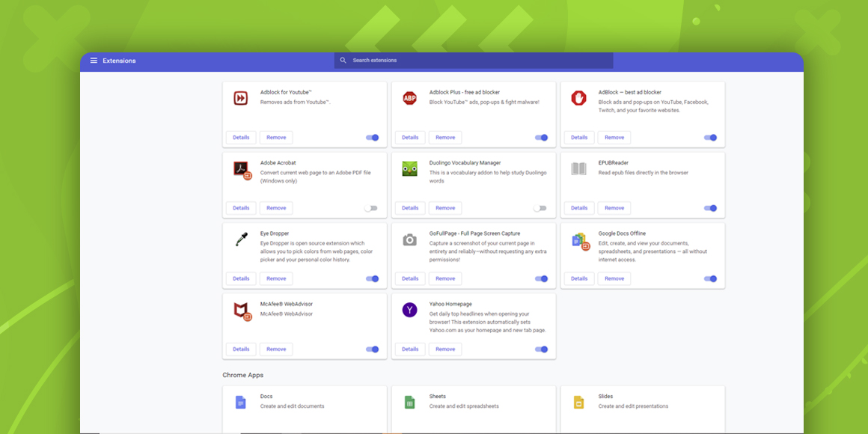868x434 pixels.
Task: Turn off the Adblock Plus toggle
Action: [542, 137]
